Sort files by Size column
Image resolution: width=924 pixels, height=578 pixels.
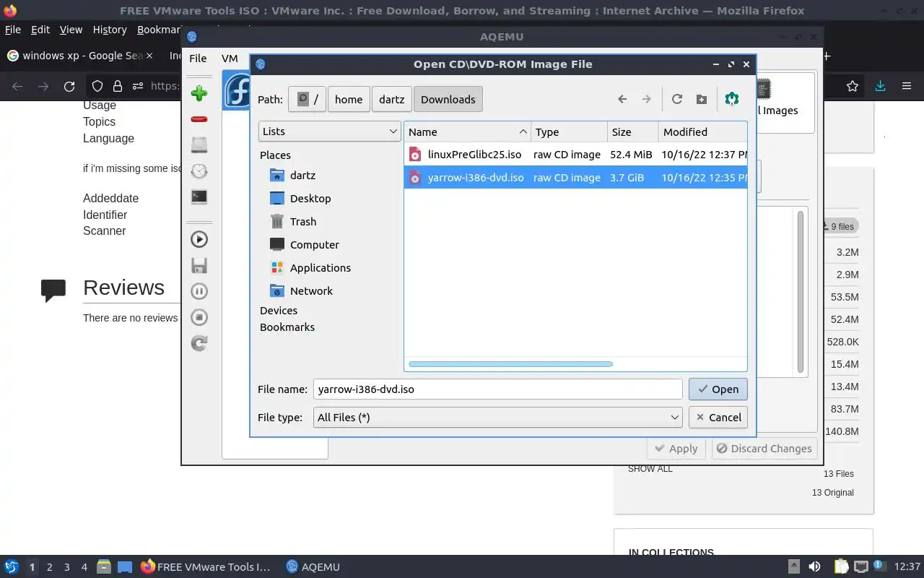[632, 131]
